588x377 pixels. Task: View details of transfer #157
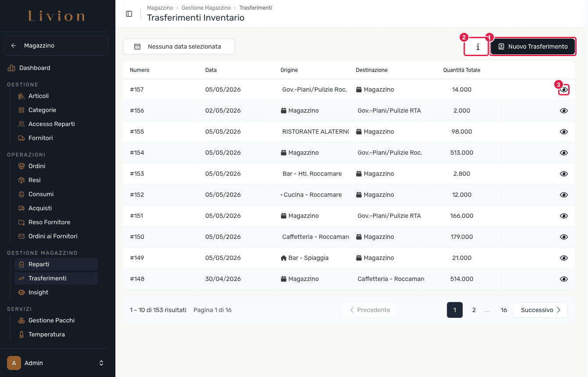tap(564, 89)
